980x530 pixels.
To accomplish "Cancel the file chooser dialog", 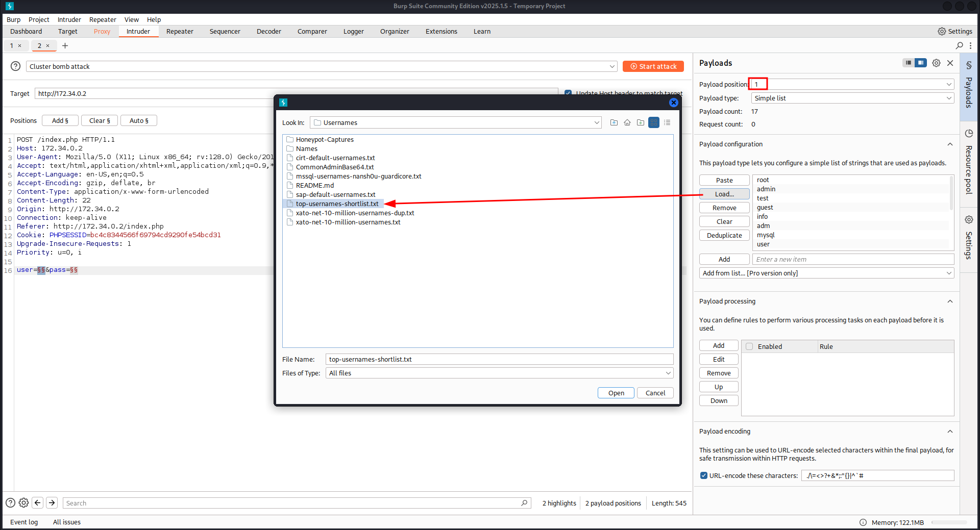I will click(x=655, y=393).
